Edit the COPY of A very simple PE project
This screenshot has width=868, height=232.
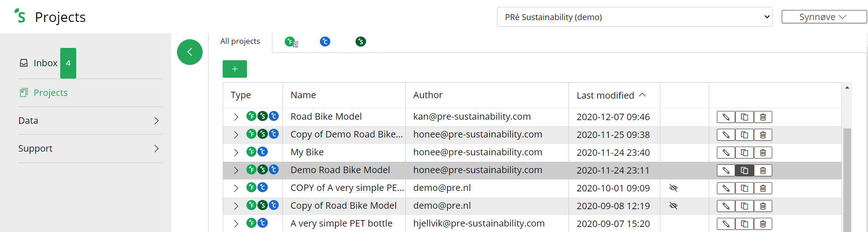pos(726,188)
